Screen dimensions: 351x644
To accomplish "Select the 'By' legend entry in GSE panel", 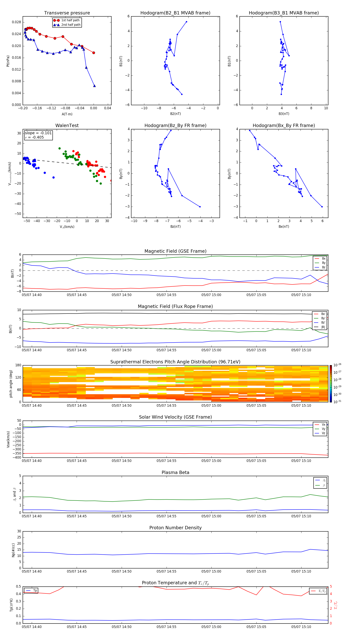I will click(320, 263).
